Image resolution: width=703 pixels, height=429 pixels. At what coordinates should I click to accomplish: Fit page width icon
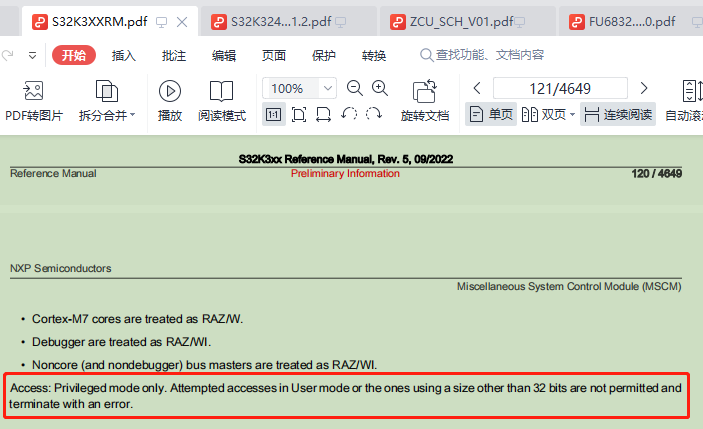click(x=323, y=115)
